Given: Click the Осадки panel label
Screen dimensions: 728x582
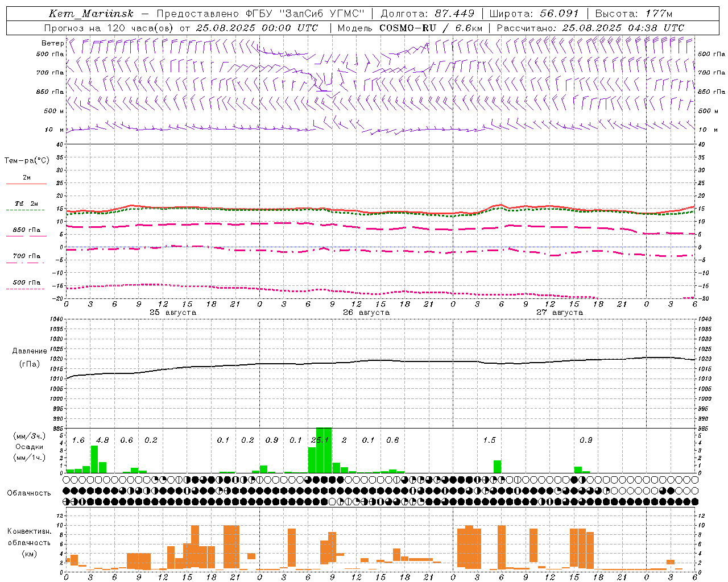Looking at the screenshot, I should click(29, 447).
